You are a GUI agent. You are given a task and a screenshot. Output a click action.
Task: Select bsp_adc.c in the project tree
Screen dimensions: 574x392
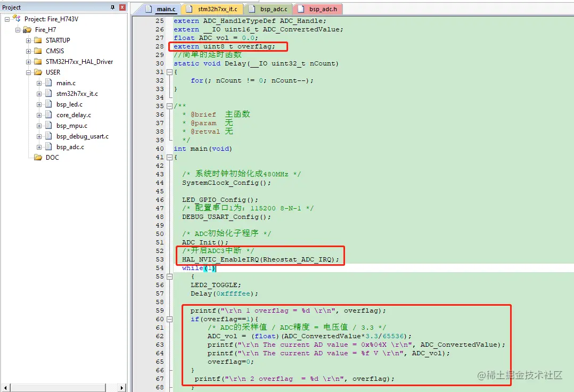point(70,147)
